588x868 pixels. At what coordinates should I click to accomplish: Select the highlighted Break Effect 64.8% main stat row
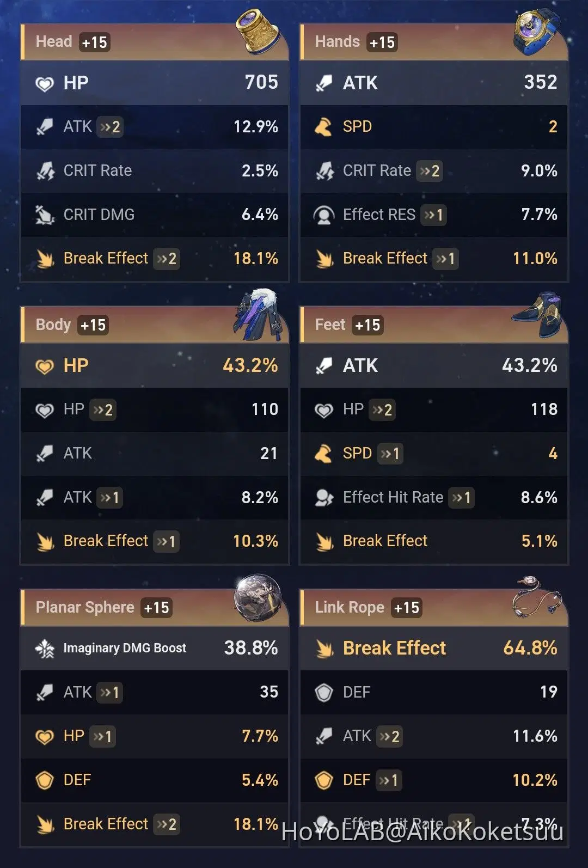tap(433, 648)
